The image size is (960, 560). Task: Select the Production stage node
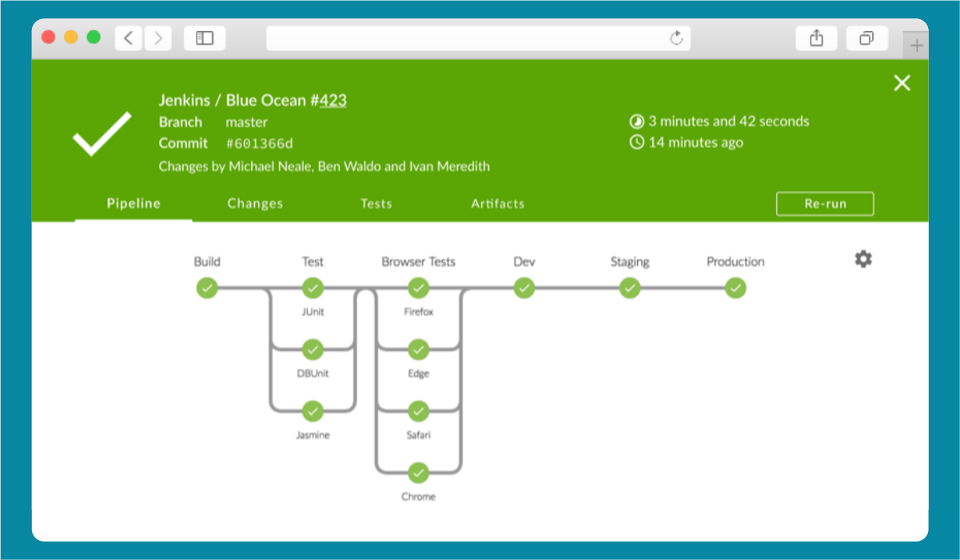735,288
